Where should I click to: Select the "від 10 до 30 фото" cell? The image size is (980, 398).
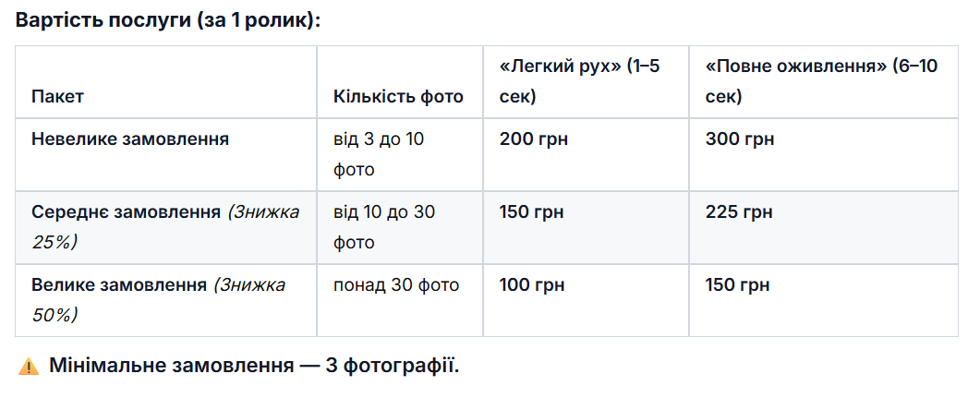[x=383, y=227]
